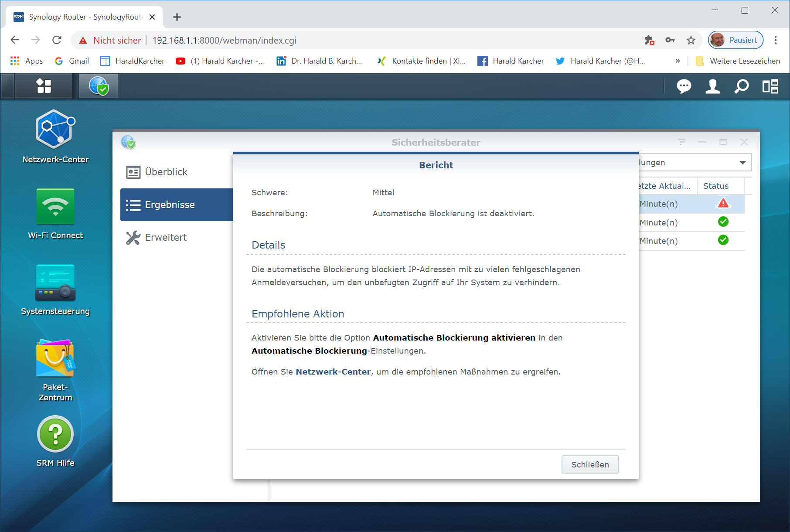The height and width of the screenshot is (532, 790).
Task: Click the red warning status icon
Action: point(723,203)
